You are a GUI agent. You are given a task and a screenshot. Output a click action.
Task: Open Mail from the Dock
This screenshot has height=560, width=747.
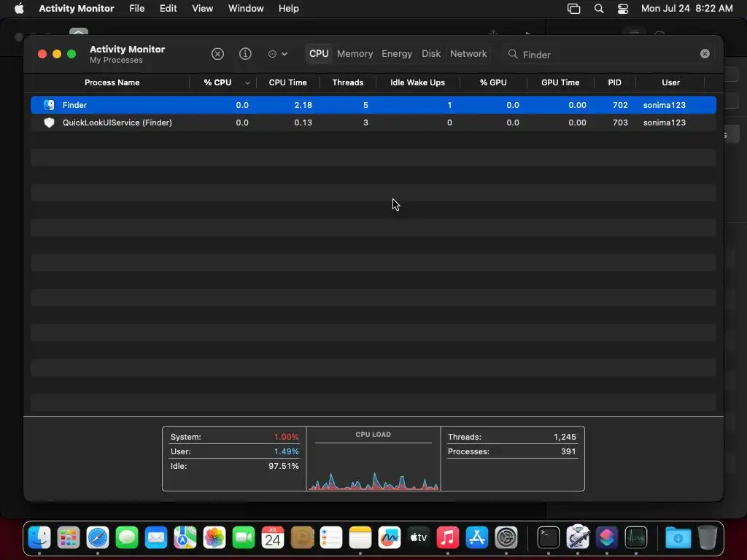[156, 537]
